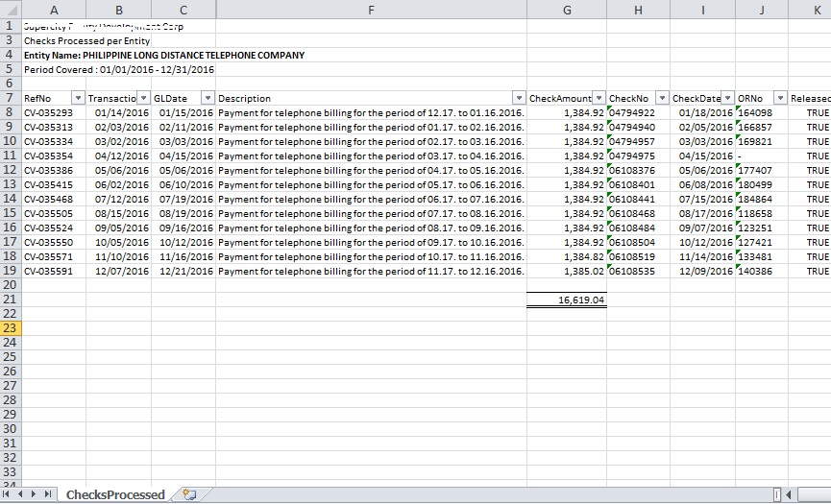Select column H header
The image size is (831, 504).
click(x=638, y=10)
